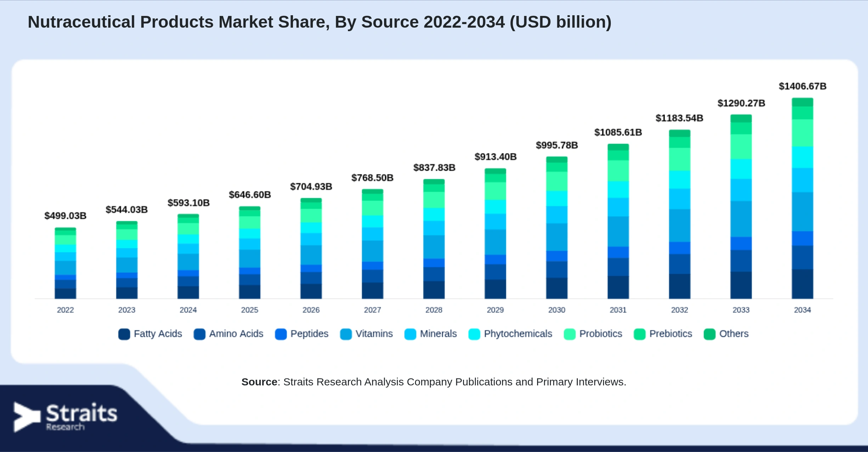Click the Vitamins legend color swatch
This screenshot has width=868, height=452.
click(346, 334)
